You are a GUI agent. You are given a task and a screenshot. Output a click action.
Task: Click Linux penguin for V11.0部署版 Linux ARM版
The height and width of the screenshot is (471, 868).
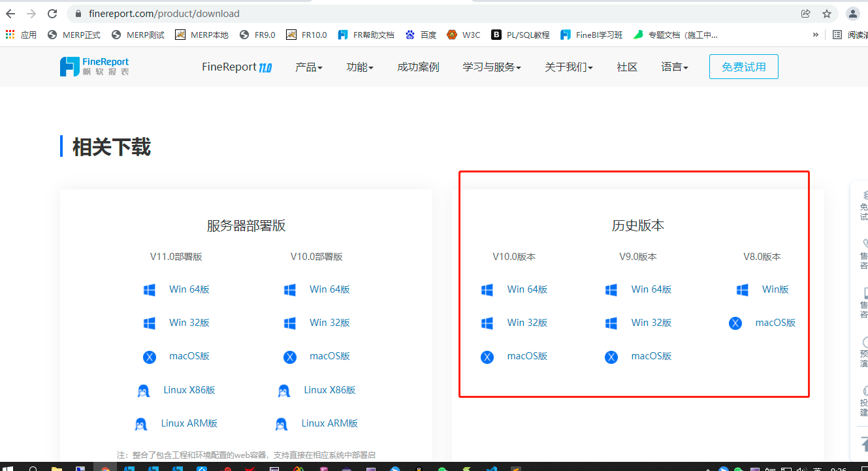click(x=141, y=424)
